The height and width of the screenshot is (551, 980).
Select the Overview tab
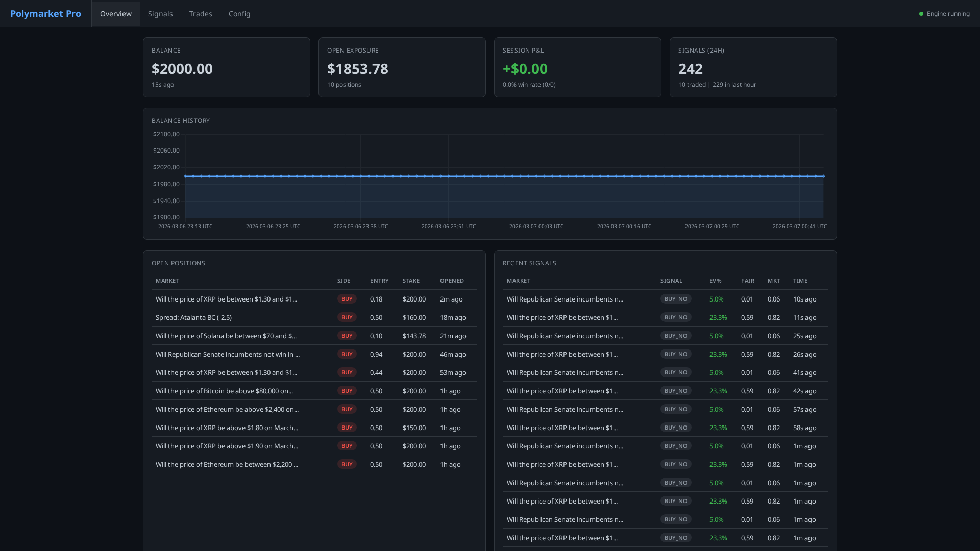tap(115, 13)
